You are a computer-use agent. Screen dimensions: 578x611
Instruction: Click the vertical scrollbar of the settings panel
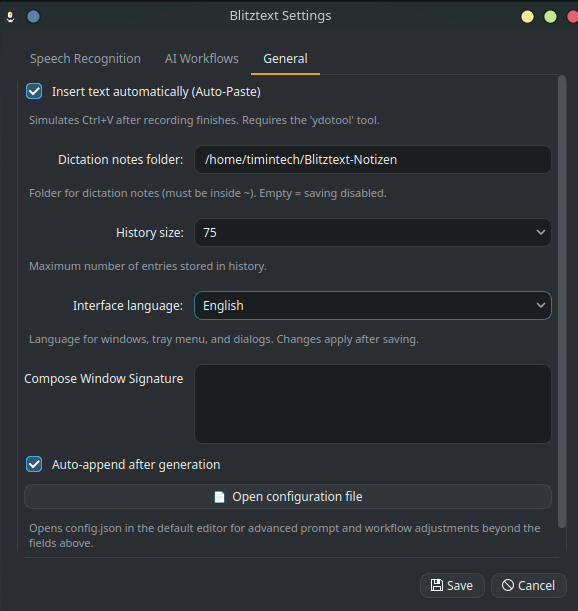[x=562, y=302]
